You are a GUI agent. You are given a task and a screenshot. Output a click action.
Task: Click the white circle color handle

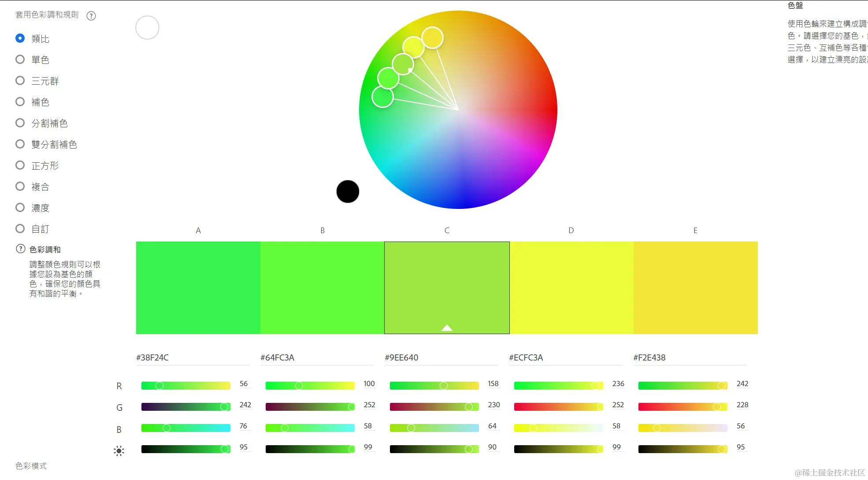147,28
